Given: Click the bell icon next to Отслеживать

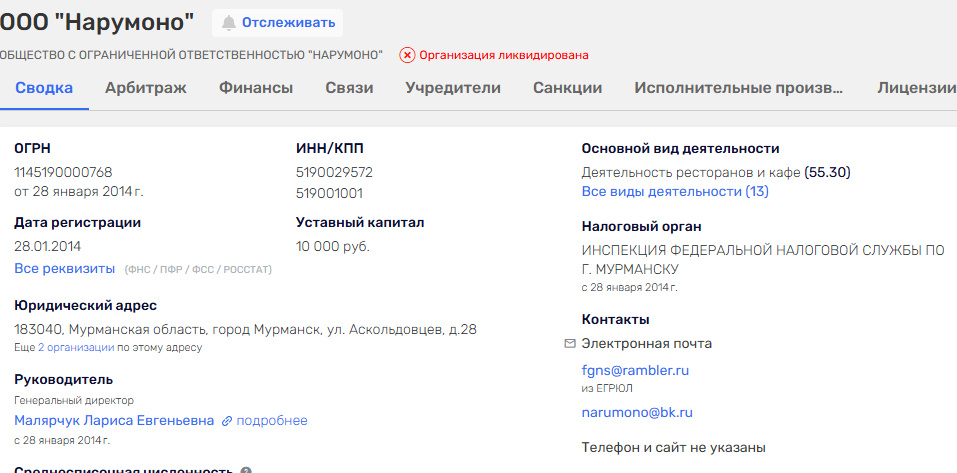Looking at the screenshot, I should point(229,23).
